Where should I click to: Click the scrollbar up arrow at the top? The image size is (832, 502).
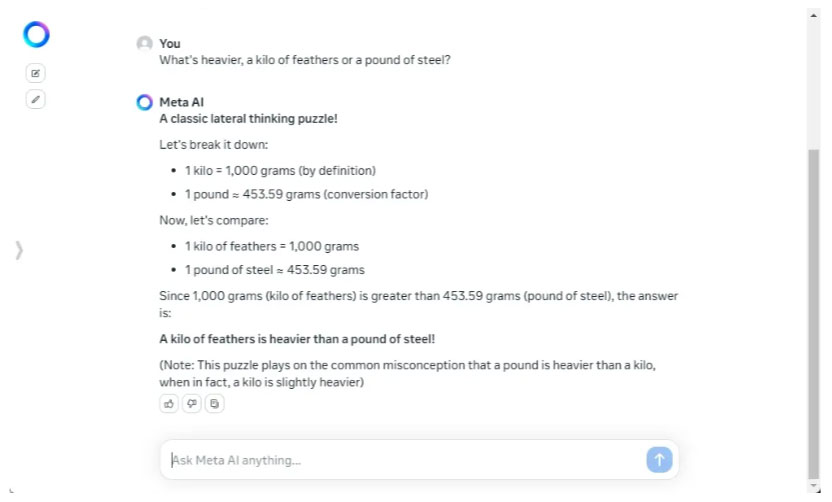pyautogui.click(x=813, y=14)
